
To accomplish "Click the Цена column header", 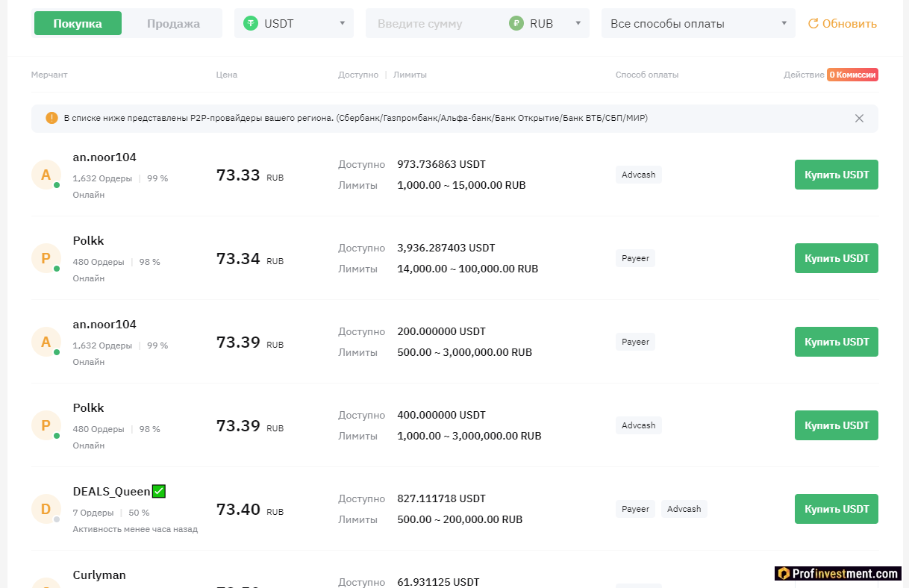I will [x=227, y=75].
